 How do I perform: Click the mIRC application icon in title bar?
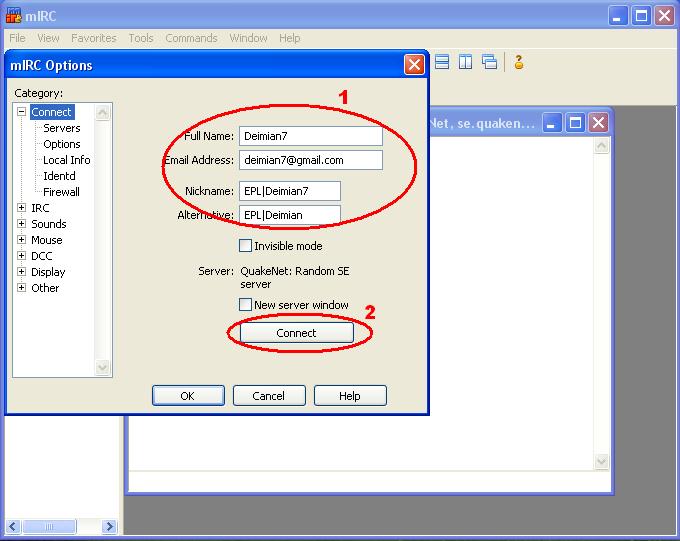click(13, 16)
